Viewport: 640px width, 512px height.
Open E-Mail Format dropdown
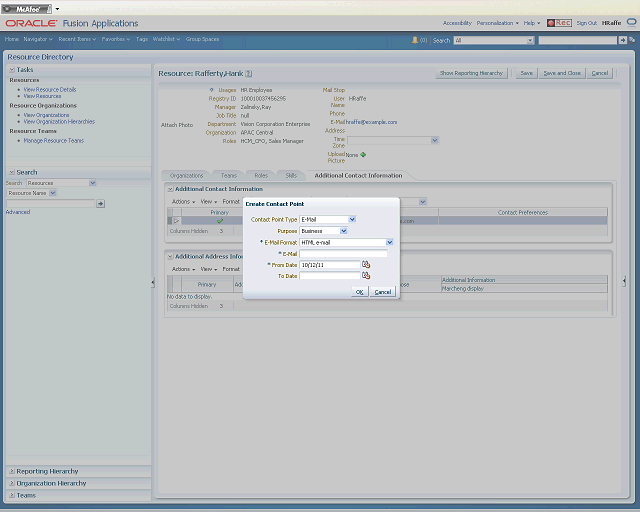[x=390, y=242]
